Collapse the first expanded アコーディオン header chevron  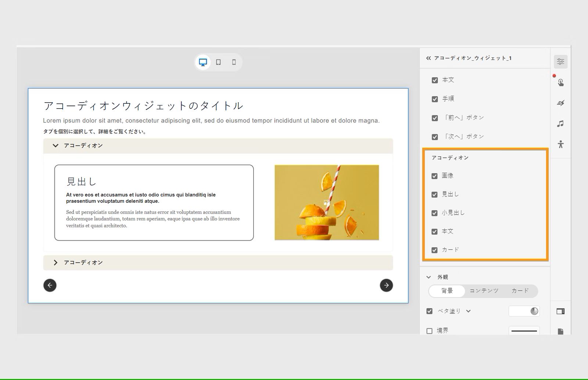click(55, 146)
